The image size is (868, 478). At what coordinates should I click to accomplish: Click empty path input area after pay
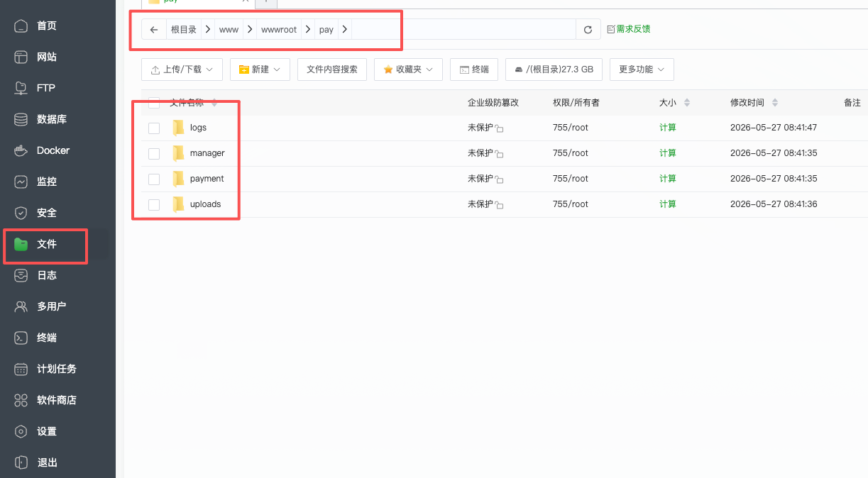pos(463,30)
